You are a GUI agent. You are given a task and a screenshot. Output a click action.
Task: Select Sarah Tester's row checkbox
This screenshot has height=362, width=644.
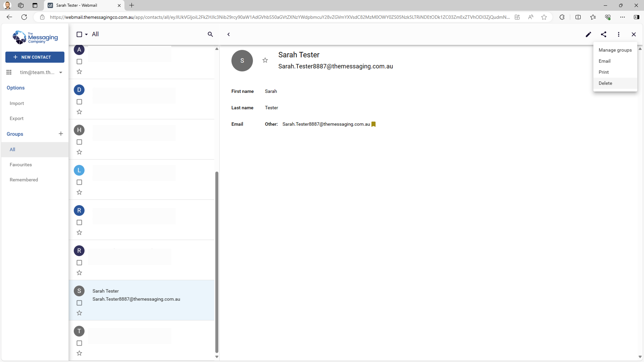click(x=79, y=303)
